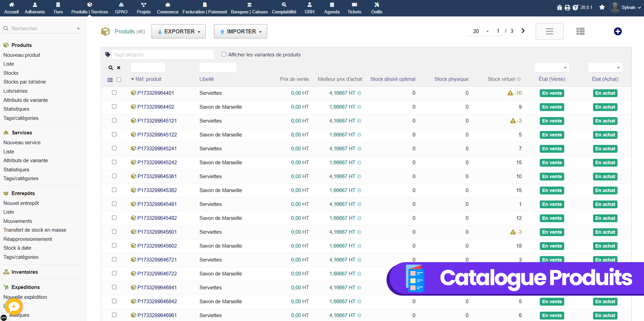Image resolution: width=644 pixels, height=321 pixels.
Task: Open bookmarks star icon
Action: tap(602, 7)
